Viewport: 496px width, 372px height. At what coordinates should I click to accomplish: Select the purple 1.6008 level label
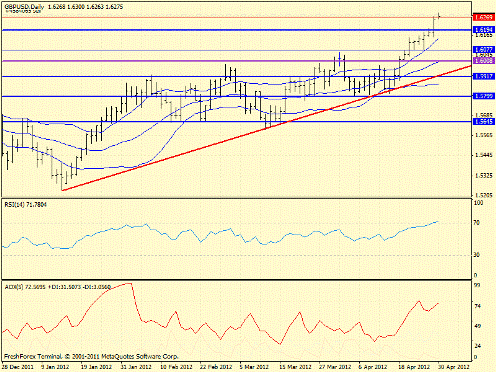coord(484,61)
